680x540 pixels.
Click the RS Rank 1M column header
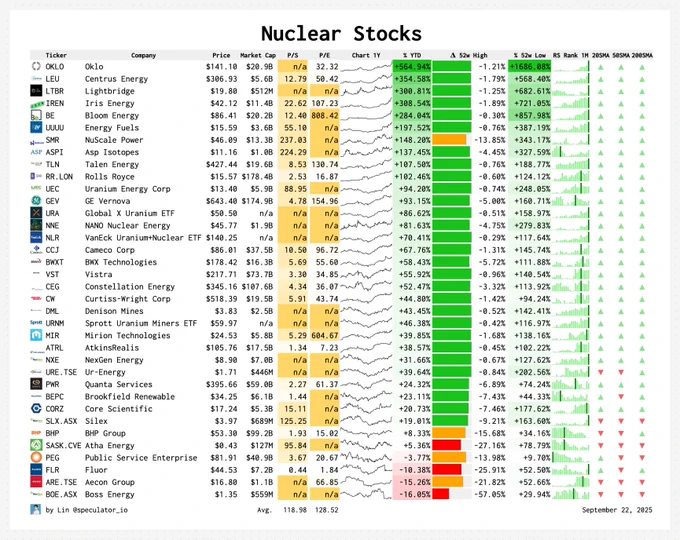click(x=571, y=55)
